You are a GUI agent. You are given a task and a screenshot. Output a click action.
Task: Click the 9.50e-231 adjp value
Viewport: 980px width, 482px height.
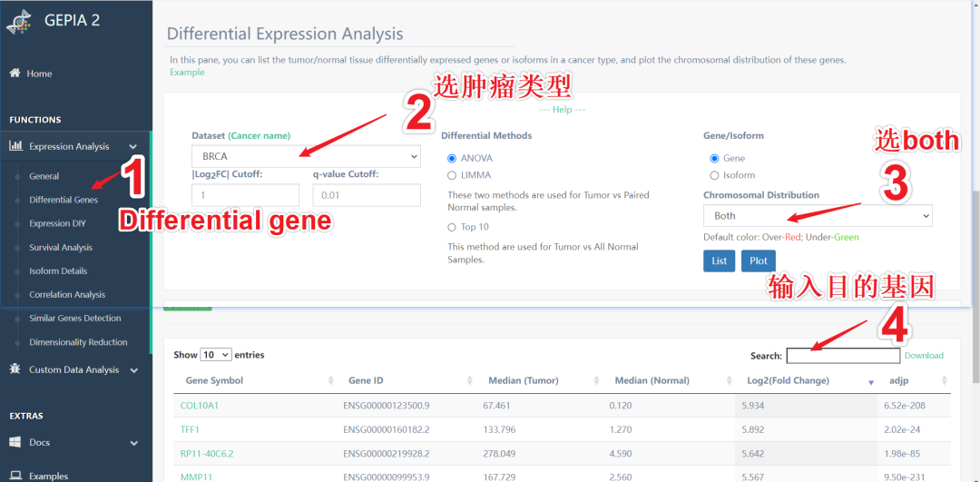click(905, 477)
